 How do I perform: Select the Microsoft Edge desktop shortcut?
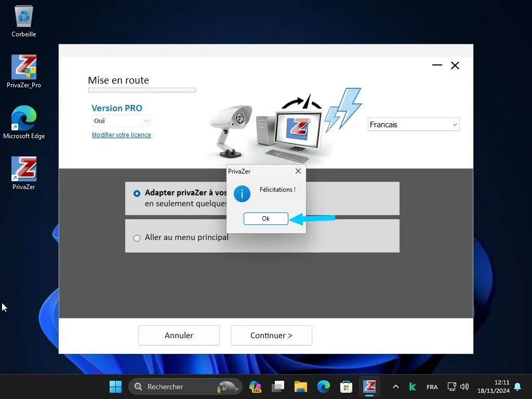pyautogui.click(x=24, y=123)
